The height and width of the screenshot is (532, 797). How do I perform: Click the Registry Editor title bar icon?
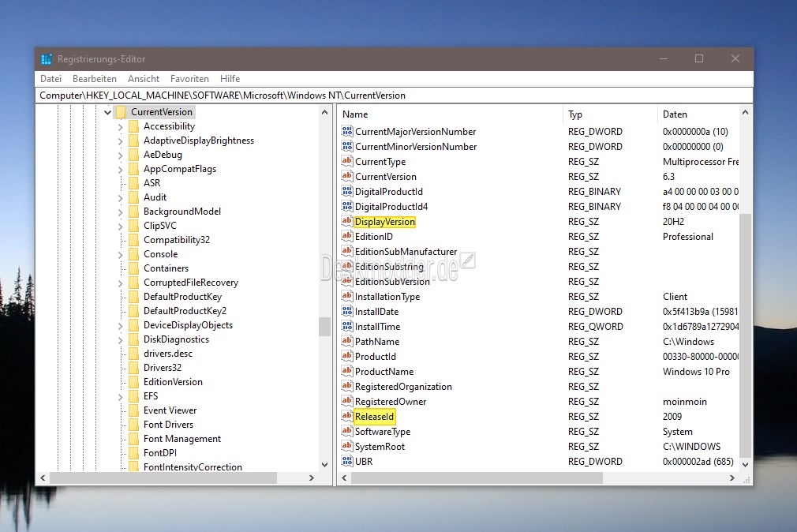tap(47, 59)
